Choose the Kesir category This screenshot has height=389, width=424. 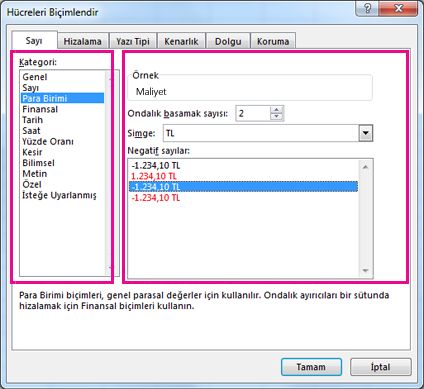(63, 152)
